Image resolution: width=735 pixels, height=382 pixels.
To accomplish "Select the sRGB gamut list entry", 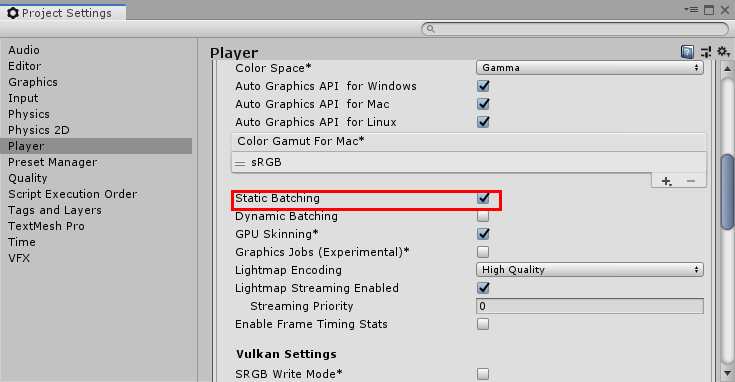I will [469, 162].
